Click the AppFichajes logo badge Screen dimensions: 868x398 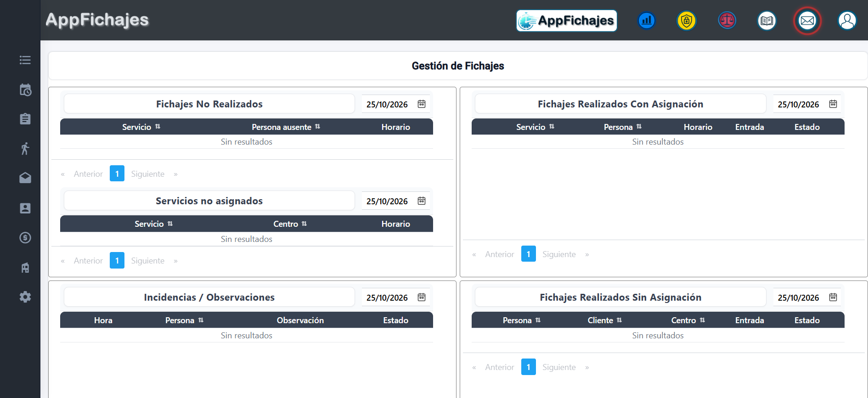[567, 21]
